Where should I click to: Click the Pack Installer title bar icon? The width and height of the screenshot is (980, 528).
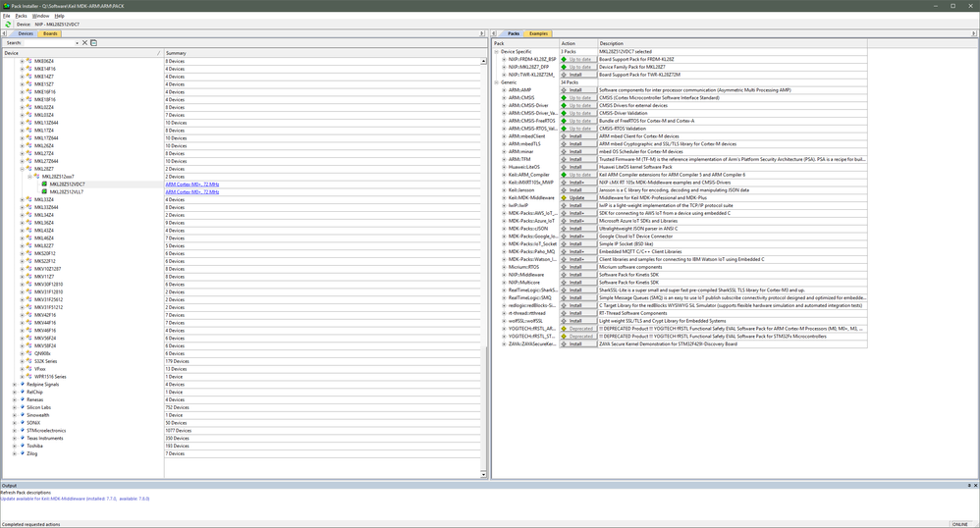coord(6,6)
